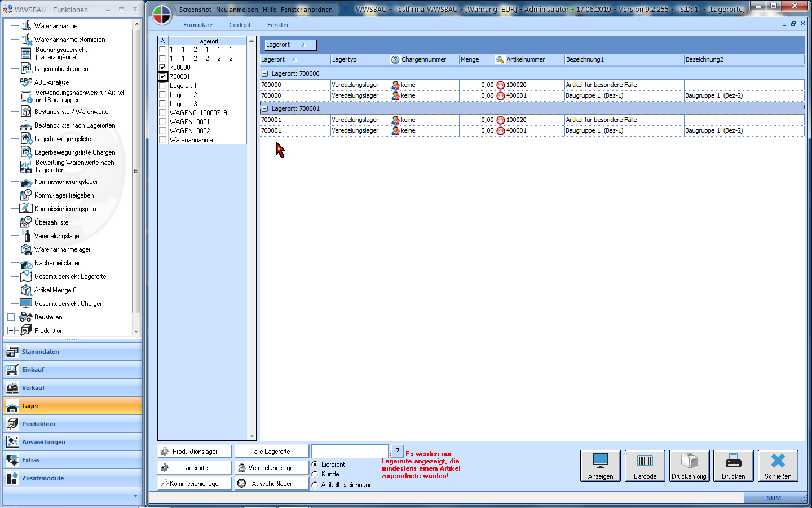This screenshot has height=508, width=812.
Task: Expand the Baustellen tree node
Action: click(11, 317)
